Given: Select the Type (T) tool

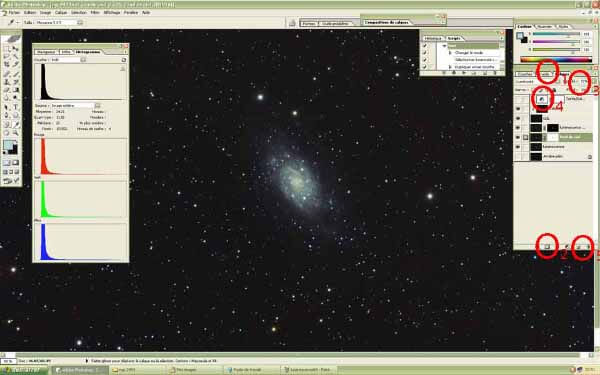Looking at the screenshot, I should click(x=16, y=107).
